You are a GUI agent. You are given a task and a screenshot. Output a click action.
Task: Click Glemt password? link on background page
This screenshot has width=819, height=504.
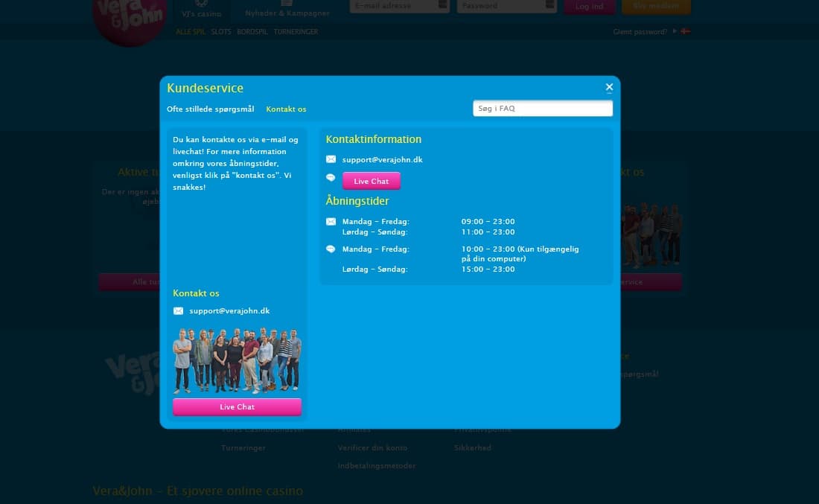(640, 32)
